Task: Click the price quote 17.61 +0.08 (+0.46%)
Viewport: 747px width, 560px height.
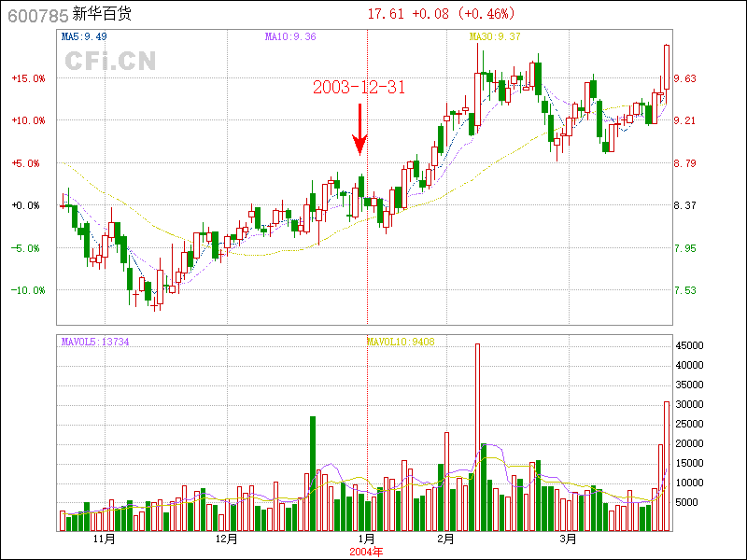Action: 441,14
